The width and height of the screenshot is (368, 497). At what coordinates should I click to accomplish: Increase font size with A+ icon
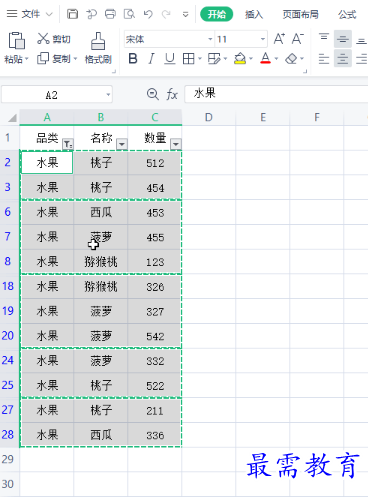tap(279, 39)
